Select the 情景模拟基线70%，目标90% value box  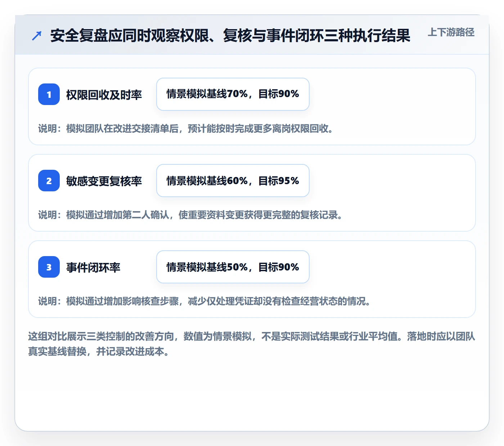(233, 94)
